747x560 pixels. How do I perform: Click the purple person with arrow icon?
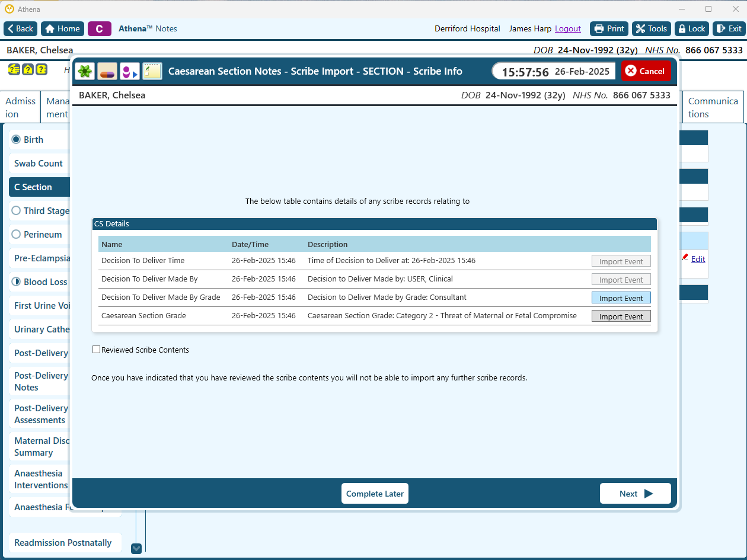129,71
